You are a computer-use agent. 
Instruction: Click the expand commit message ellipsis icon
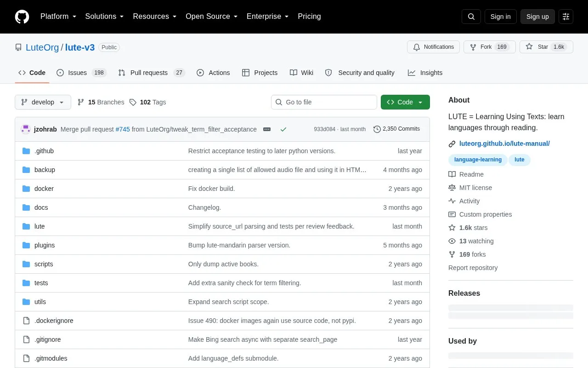tap(267, 129)
